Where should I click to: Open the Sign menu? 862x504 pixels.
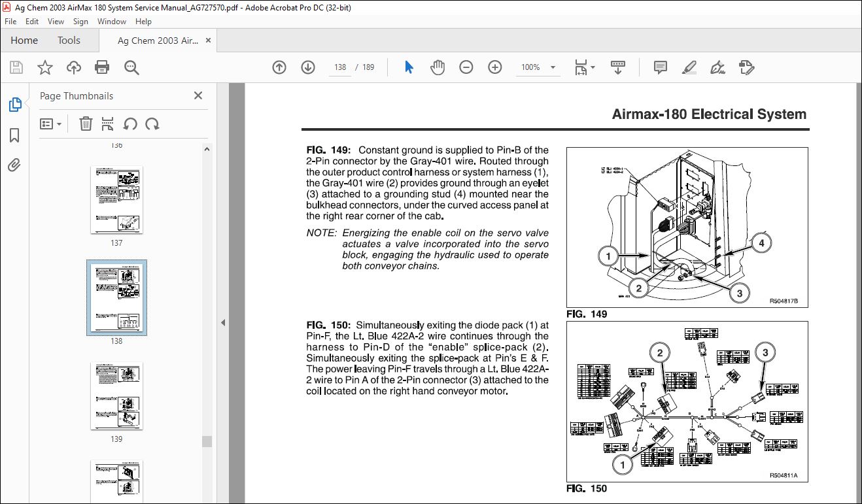coord(80,22)
